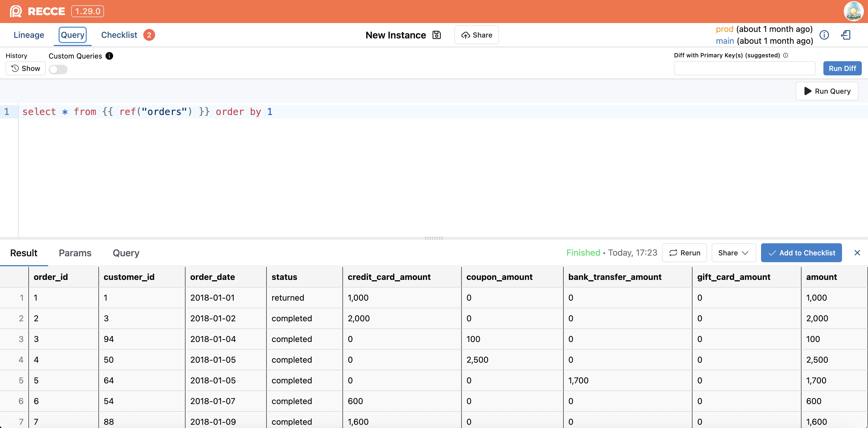Image resolution: width=868 pixels, height=428 pixels.
Task: Click the Rerun button
Action: tap(684, 253)
